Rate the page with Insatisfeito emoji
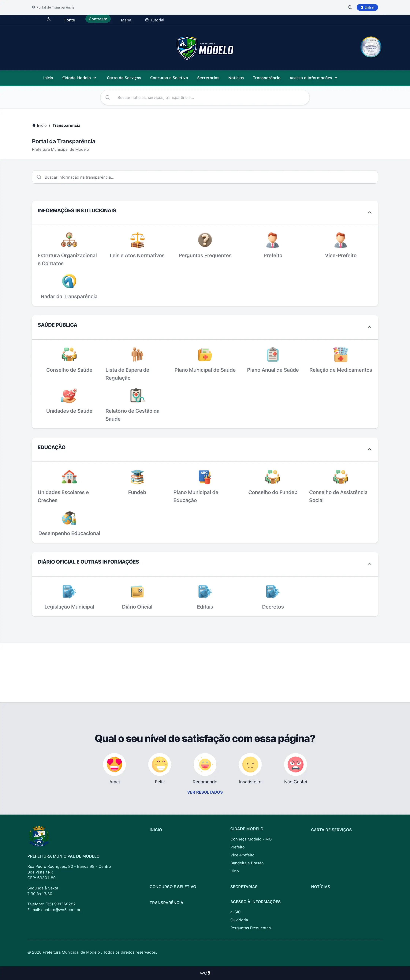Screen dimensions: 410x980 pyautogui.click(x=250, y=764)
